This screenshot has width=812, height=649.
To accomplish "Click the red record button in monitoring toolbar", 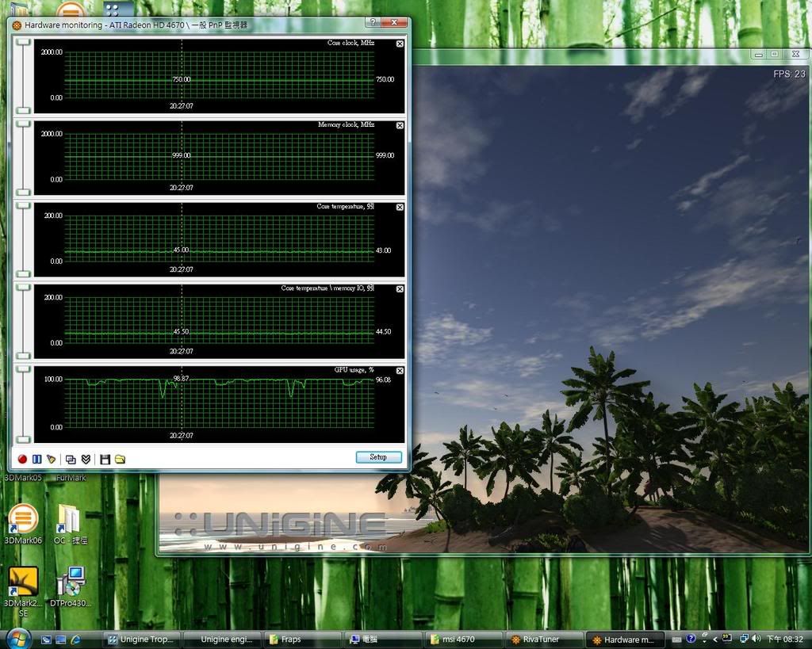I will [x=22, y=459].
